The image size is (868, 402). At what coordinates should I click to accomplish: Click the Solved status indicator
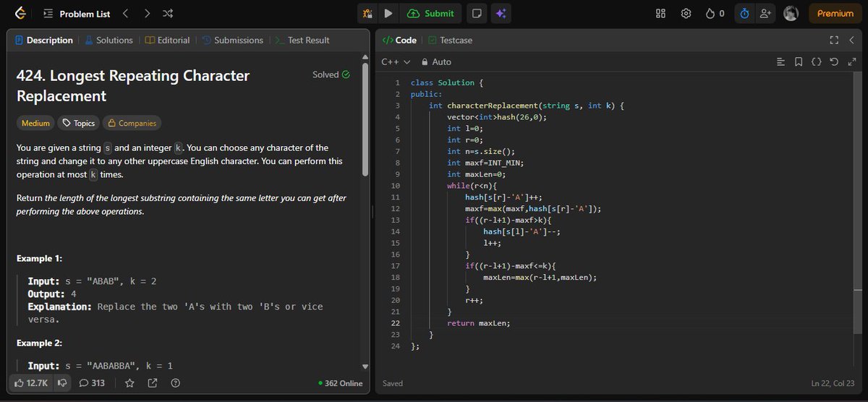[331, 74]
